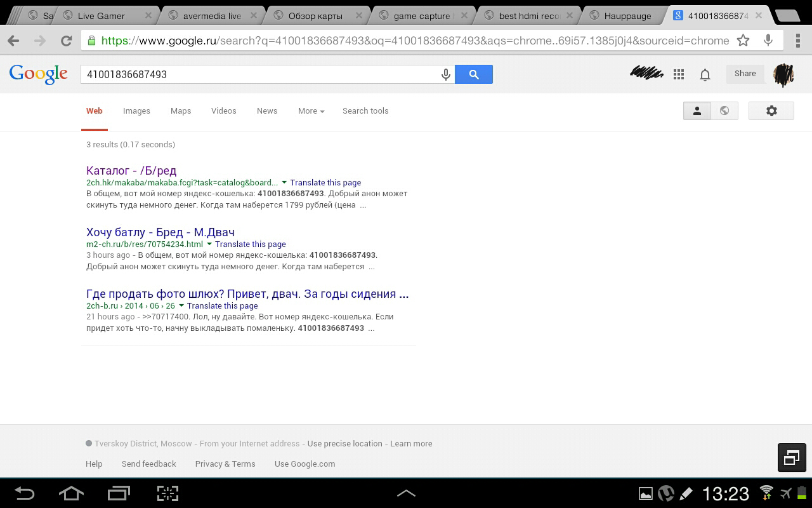Switch to global results with the globe toggle
This screenshot has width=812, height=508.
tap(724, 111)
